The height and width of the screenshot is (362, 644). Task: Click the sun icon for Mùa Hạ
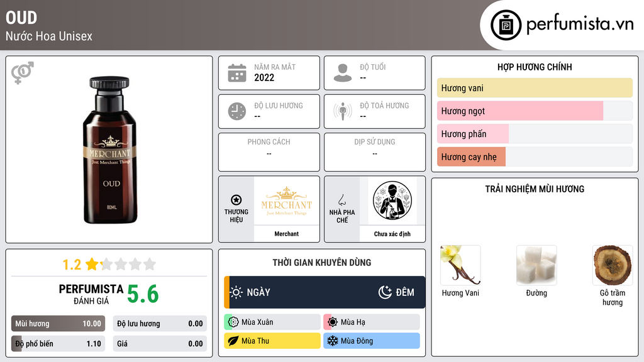click(x=333, y=322)
